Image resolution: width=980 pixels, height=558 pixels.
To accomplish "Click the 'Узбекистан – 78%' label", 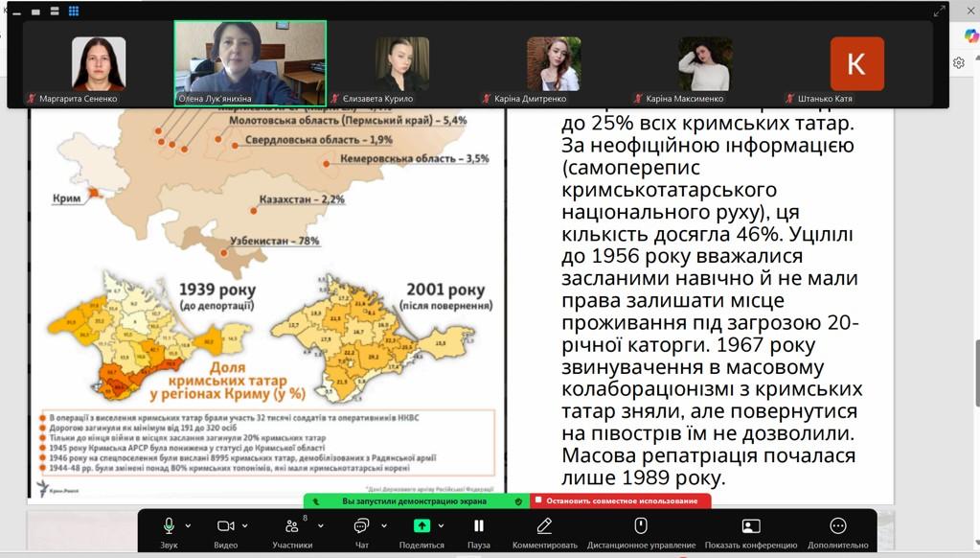I will [274, 241].
